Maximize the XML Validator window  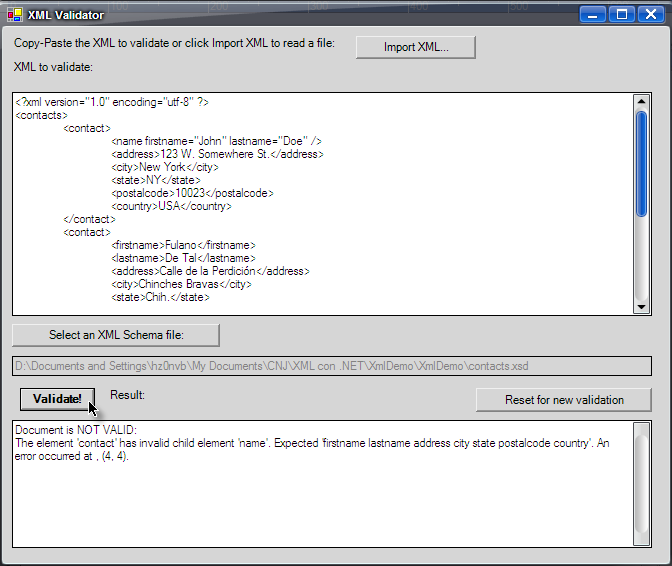(x=622, y=15)
